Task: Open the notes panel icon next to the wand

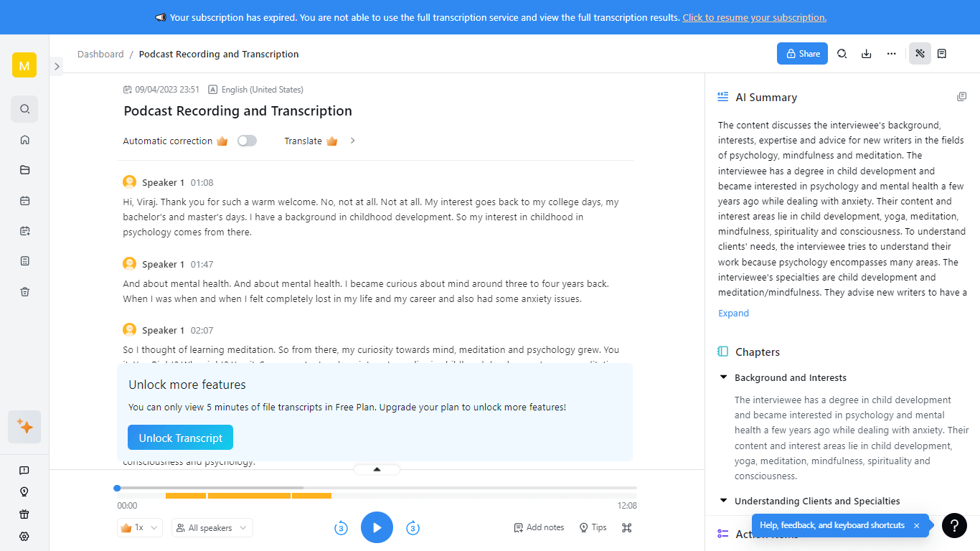Action: pos(942,53)
